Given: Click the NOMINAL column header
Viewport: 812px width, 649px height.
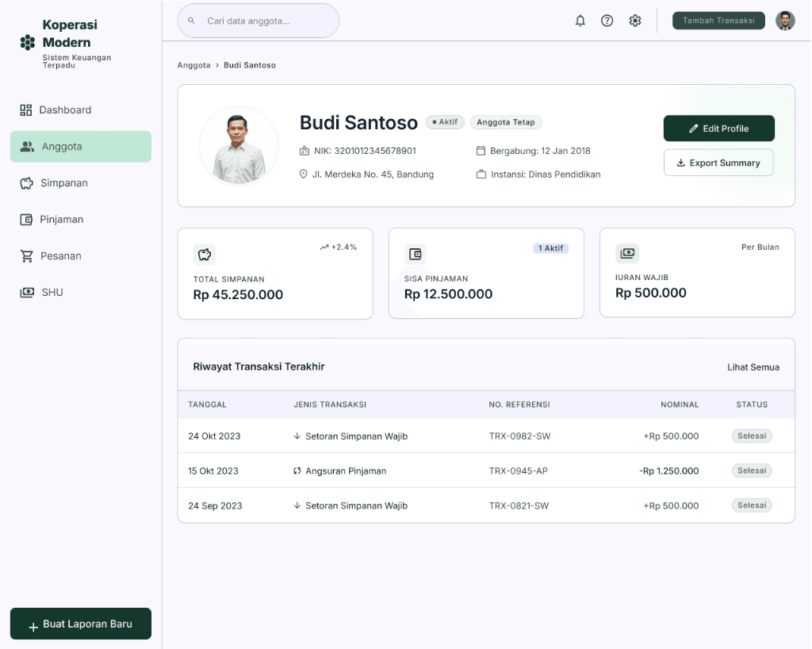Looking at the screenshot, I should [680, 405].
